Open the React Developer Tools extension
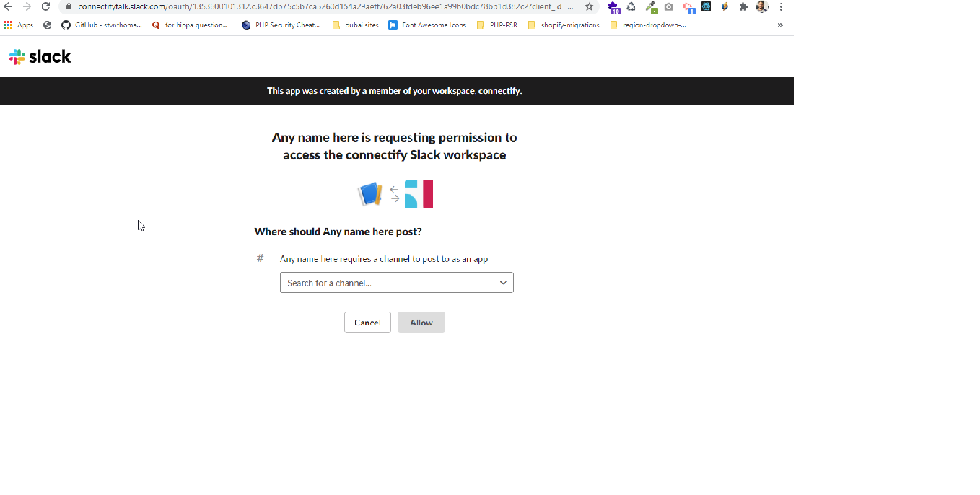 tap(706, 6)
